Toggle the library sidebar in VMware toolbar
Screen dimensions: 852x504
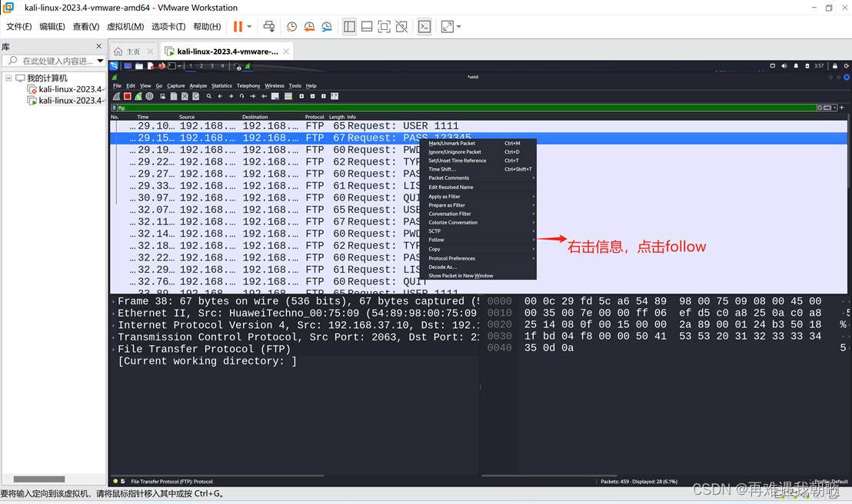350,26
